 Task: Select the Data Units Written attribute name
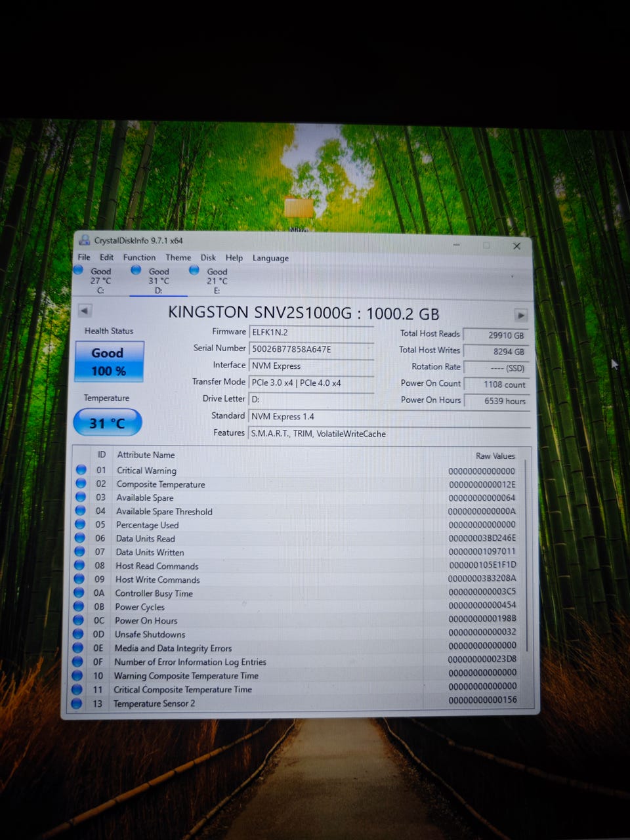pos(150,553)
